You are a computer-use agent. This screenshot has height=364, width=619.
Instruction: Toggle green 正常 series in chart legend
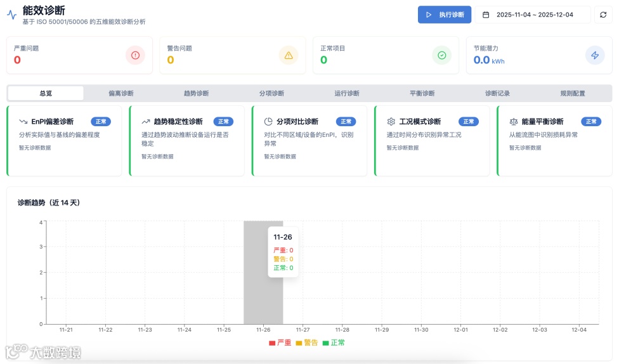point(334,342)
